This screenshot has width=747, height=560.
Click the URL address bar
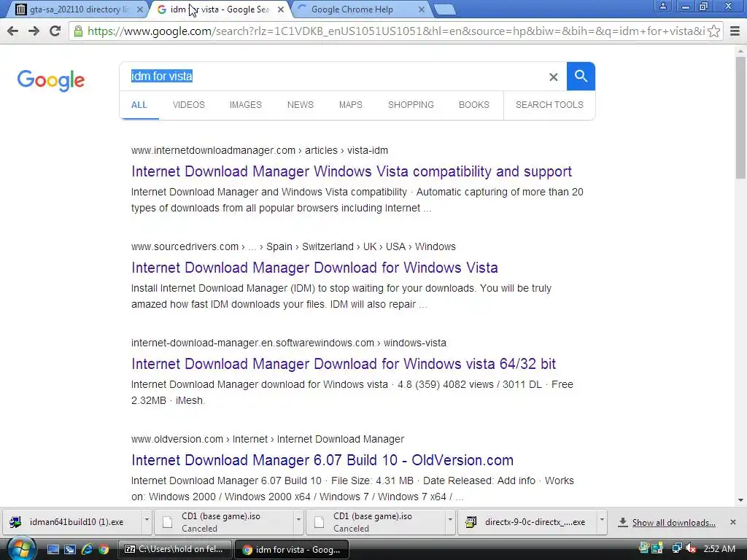click(x=395, y=31)
